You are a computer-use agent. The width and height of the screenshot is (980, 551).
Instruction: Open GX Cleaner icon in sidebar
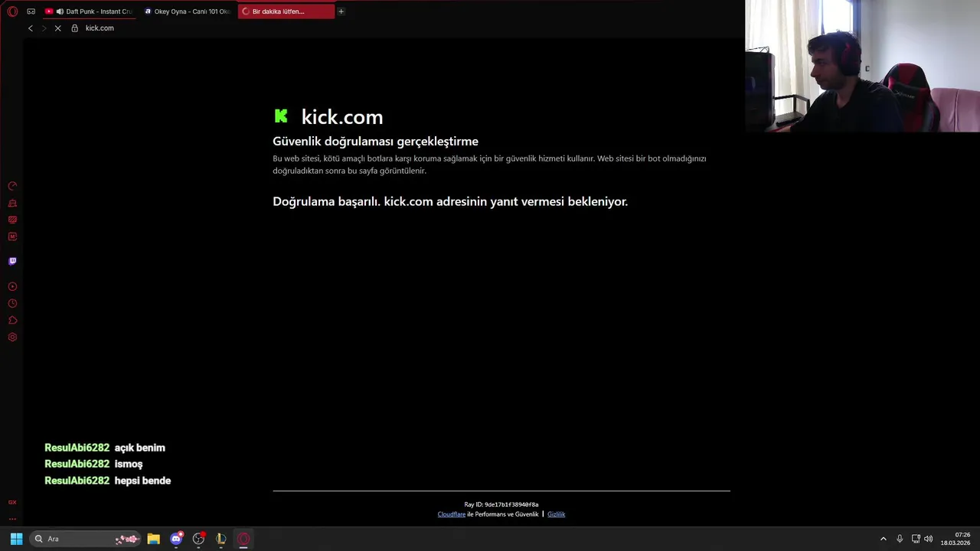click(x=12, y=203)
